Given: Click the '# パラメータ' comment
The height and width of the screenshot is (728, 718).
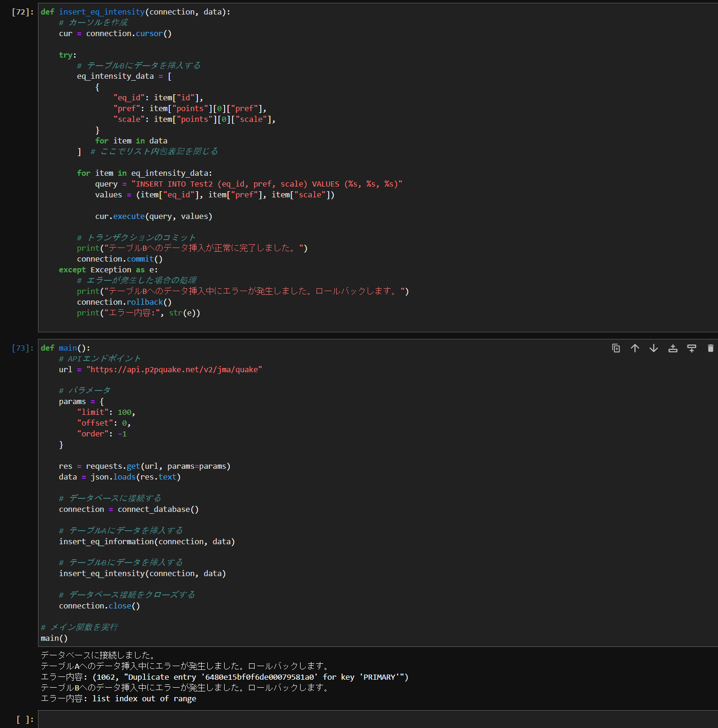Looking at the screenshot, I should point(84,390).
